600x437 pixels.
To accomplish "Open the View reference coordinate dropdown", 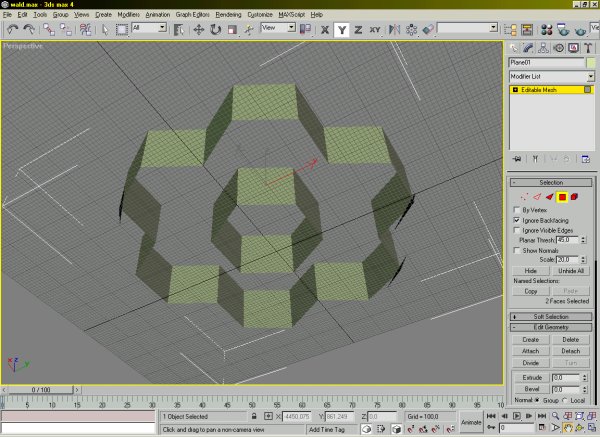I will 280,29.
